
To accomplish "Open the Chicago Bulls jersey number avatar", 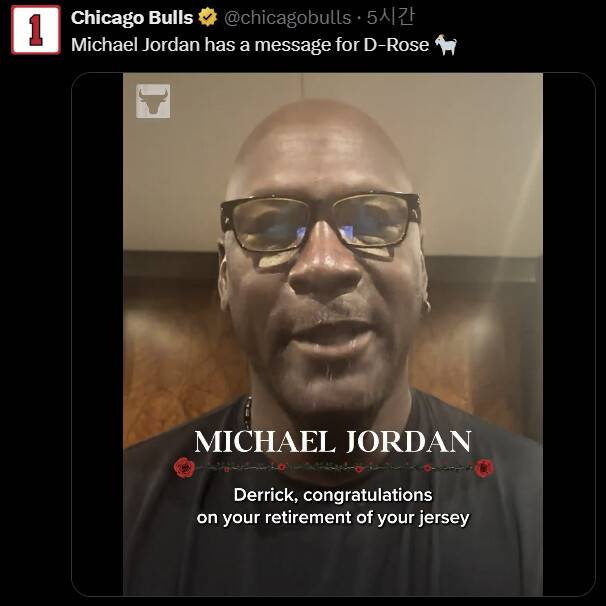I will click(36, 30).
